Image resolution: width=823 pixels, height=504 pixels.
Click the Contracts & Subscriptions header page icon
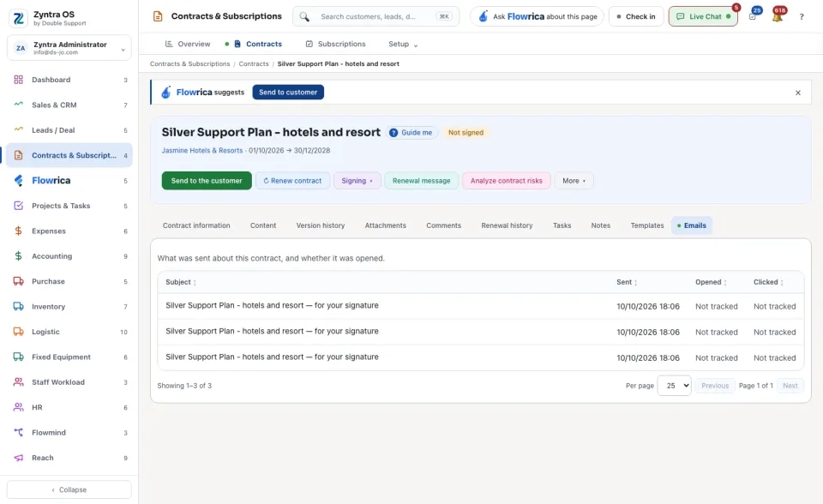158,16
